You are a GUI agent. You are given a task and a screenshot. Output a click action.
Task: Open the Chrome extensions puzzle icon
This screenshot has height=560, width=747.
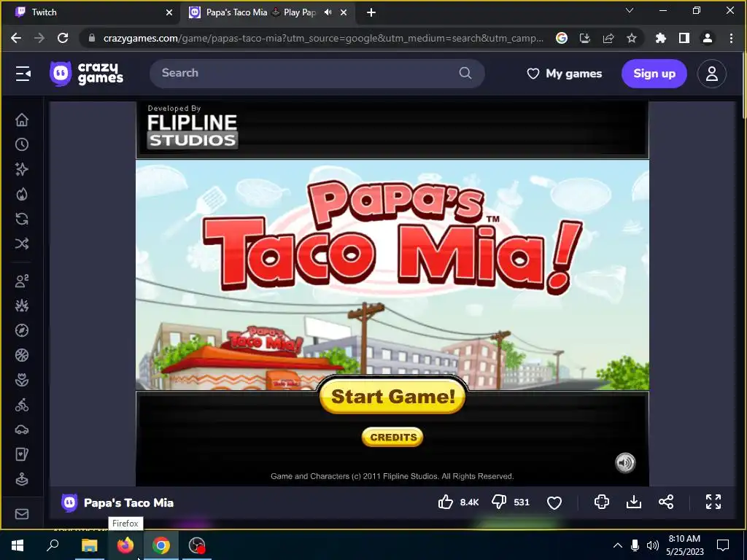click(x=660, y=38)
